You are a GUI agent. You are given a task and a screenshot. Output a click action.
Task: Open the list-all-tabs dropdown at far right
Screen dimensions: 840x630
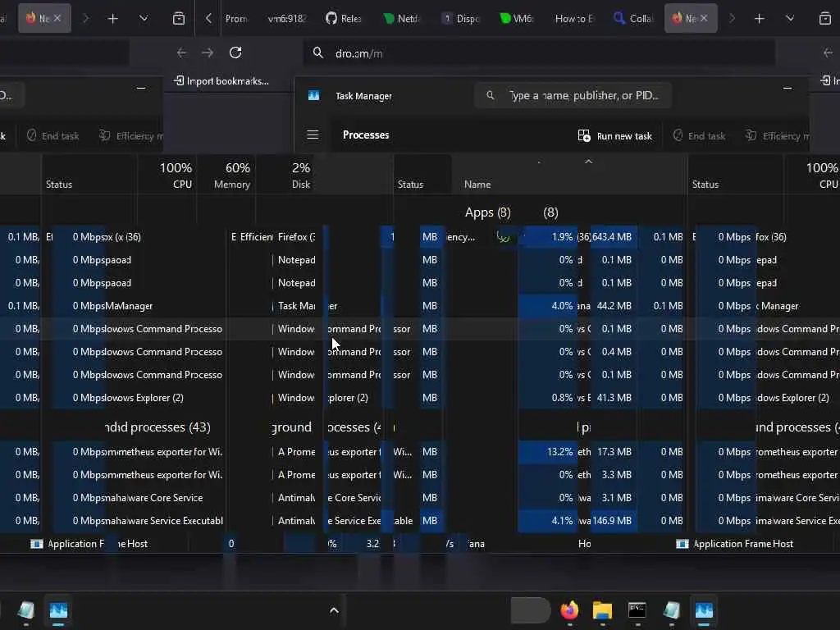[x=790, y=19]
